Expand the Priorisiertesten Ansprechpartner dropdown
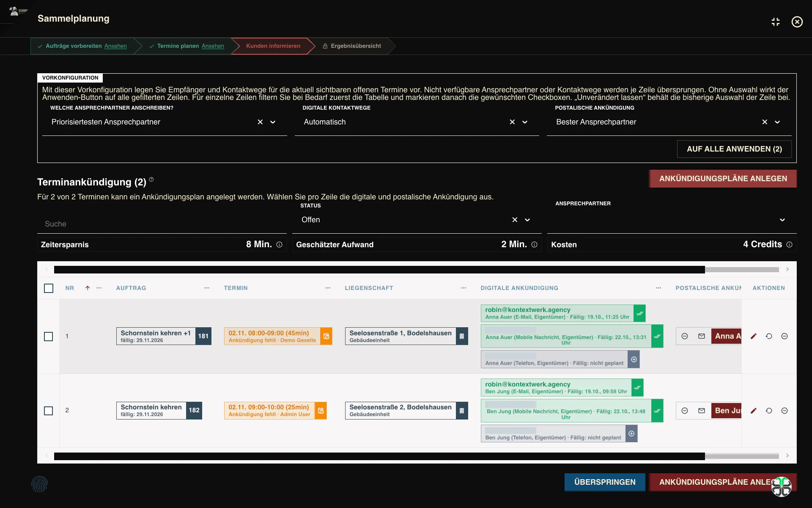The width and height of the screenshot is (812, 508). 273,122
